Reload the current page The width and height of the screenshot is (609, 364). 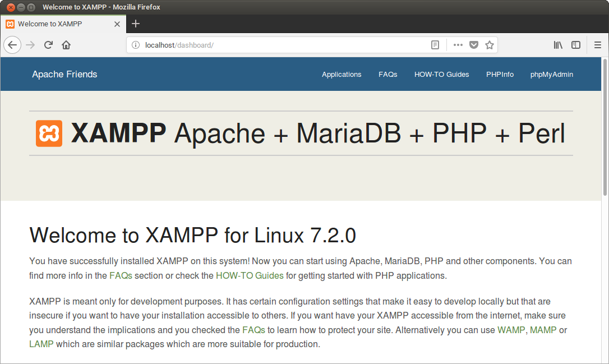(x=48, y=45)
